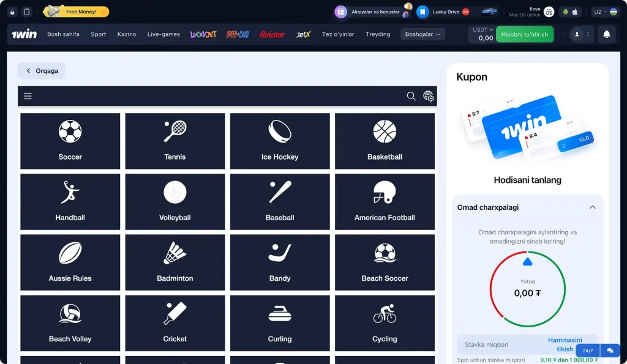The width and height of the screenshot is (627, 364).
Task: Open the Kazino menu item
Action: [x=127, y=34]
